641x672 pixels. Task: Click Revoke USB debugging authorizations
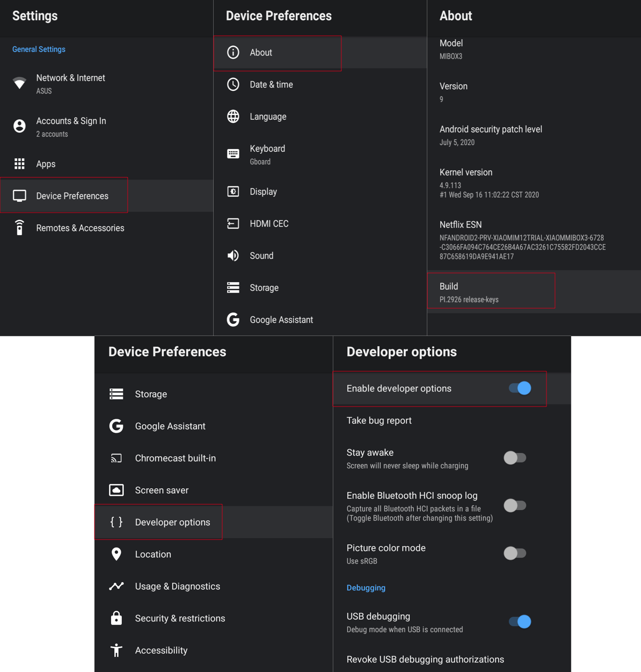(x=425, y=659)
